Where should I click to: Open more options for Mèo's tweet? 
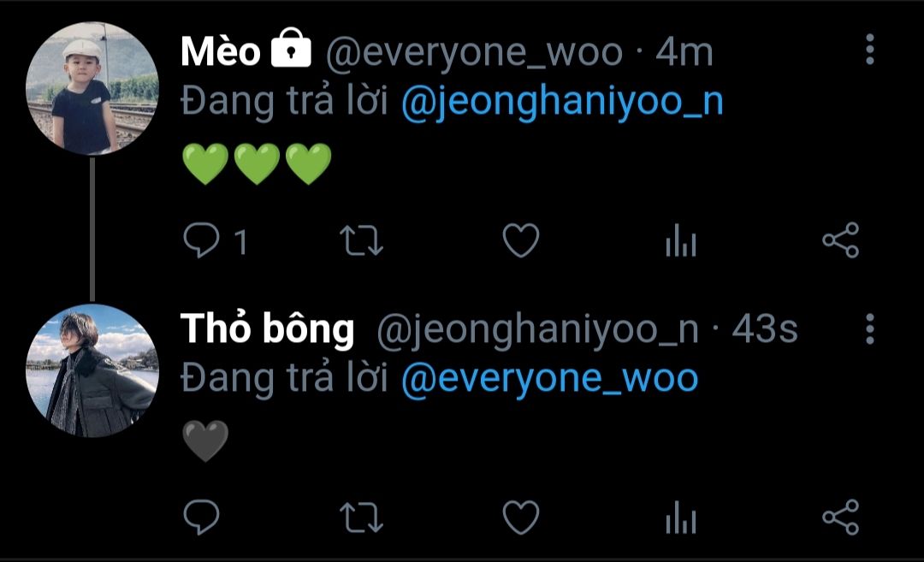point(870,50)
